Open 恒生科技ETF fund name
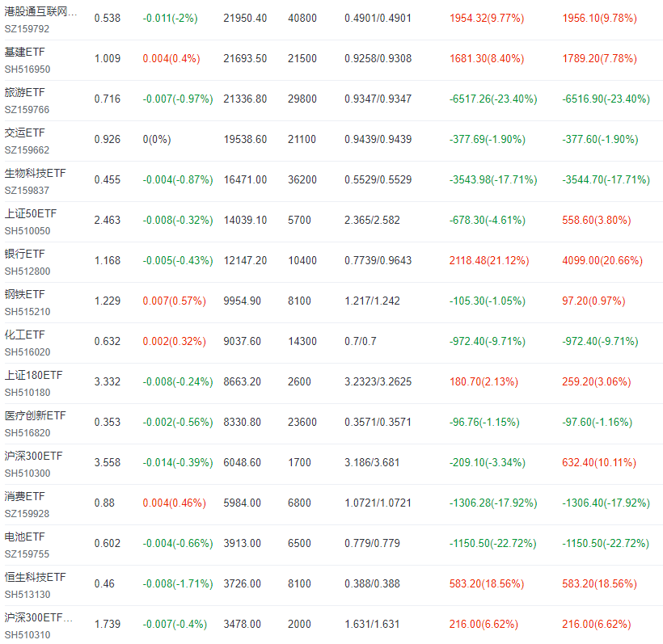 35,577
